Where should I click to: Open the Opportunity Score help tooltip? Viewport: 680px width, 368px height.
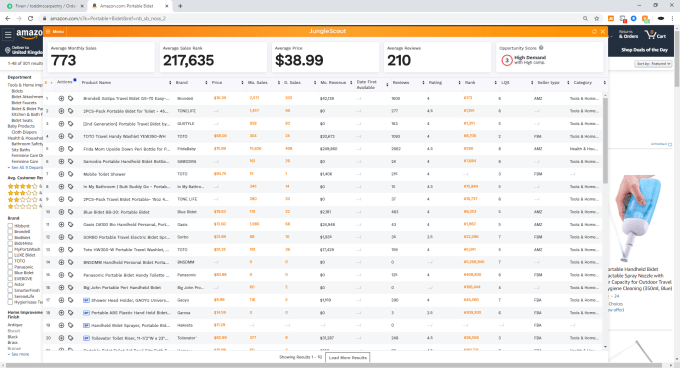click(x=541, y=48)
